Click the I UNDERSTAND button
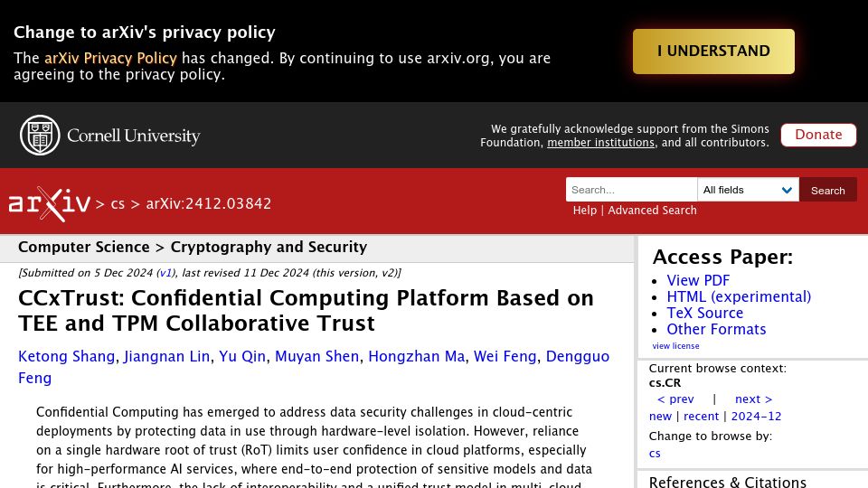Viewport: 868px width, 488px height. [x=713, y=51]
